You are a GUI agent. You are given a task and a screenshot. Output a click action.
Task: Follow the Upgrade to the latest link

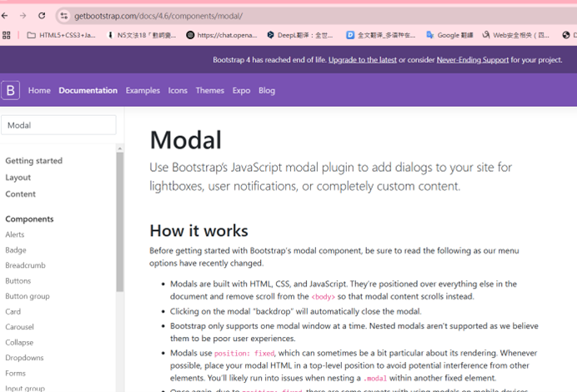point(363,60)
